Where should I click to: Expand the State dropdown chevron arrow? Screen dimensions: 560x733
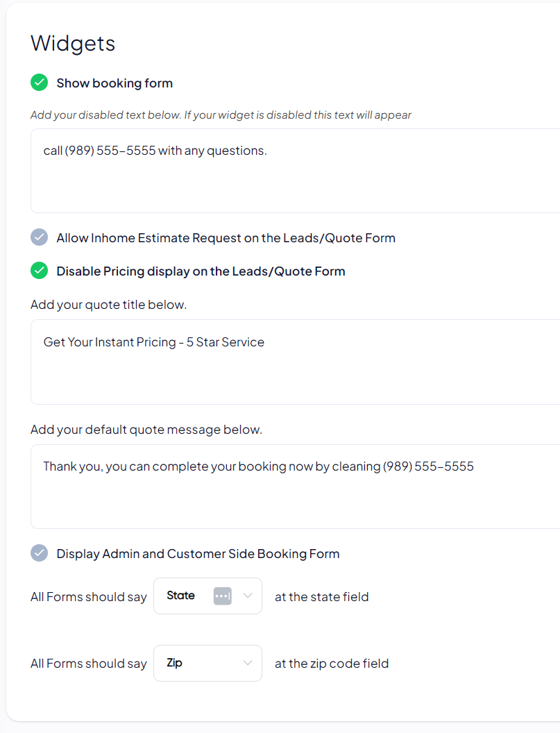(248, 596)
